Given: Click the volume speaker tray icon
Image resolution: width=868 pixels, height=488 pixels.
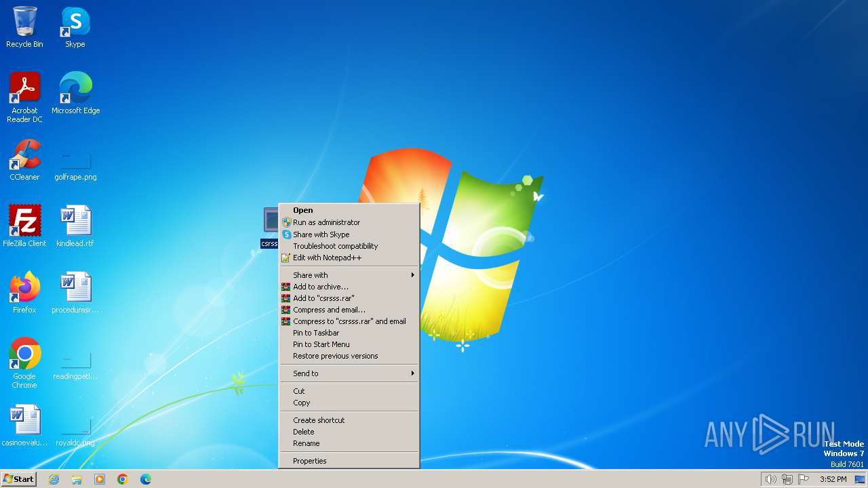Looking at the screenshot, I should click(770, 479).
